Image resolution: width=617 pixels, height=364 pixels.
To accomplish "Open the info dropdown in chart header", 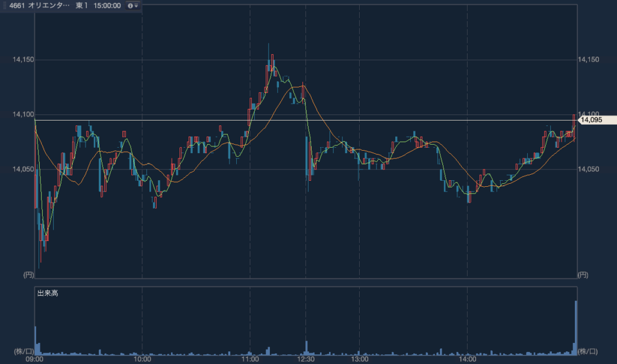I will coord(133,5).
